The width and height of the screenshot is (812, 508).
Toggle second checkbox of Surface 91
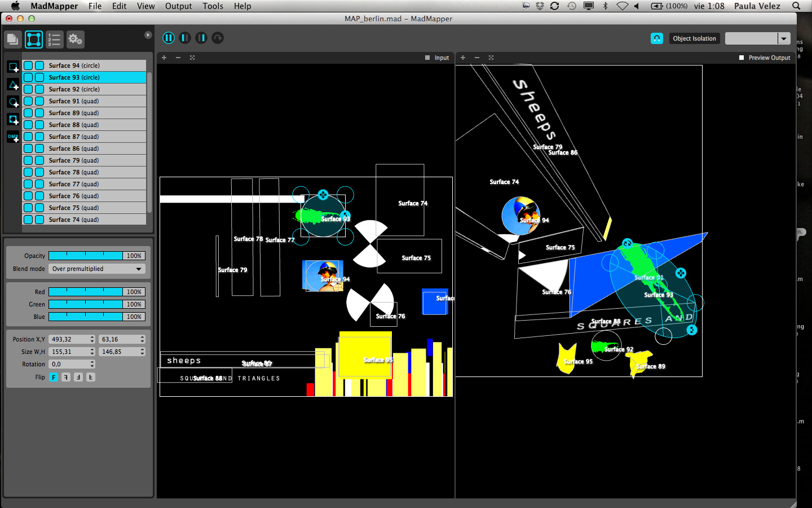pyautogui.click(x=39, y=101)
